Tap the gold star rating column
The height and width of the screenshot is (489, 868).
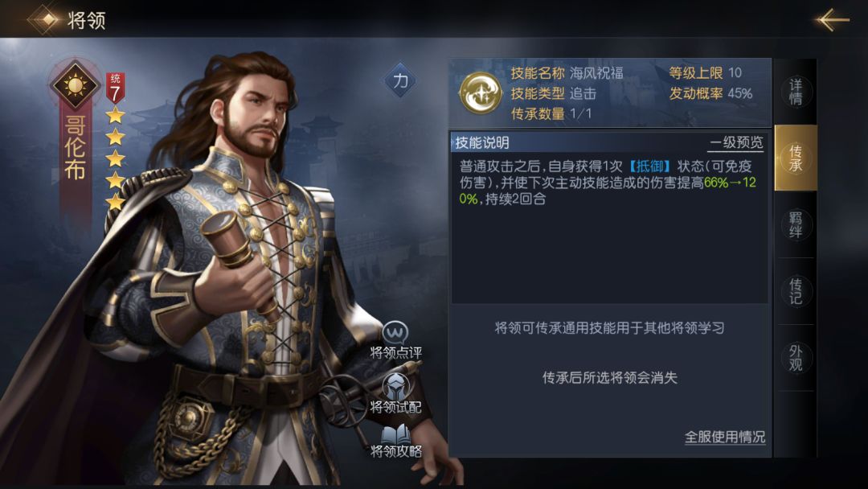(x=115, y=158)
